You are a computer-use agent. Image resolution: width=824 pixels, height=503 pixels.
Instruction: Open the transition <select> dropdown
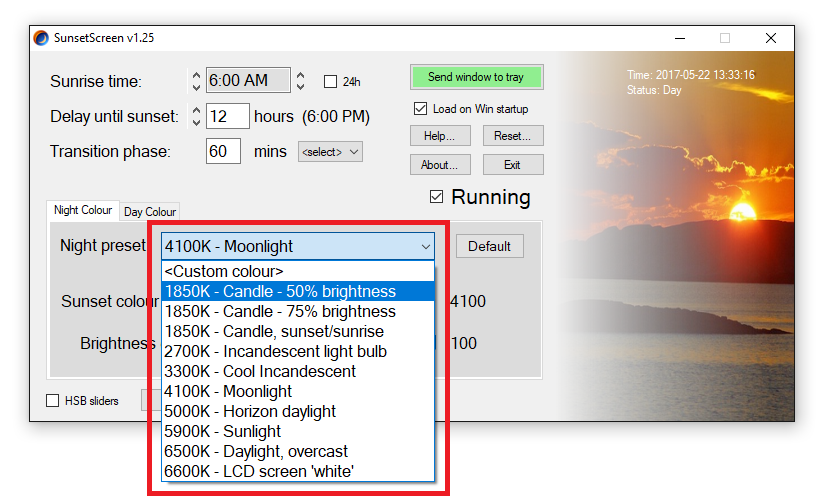pyautogui.click(x=330, y=152)
